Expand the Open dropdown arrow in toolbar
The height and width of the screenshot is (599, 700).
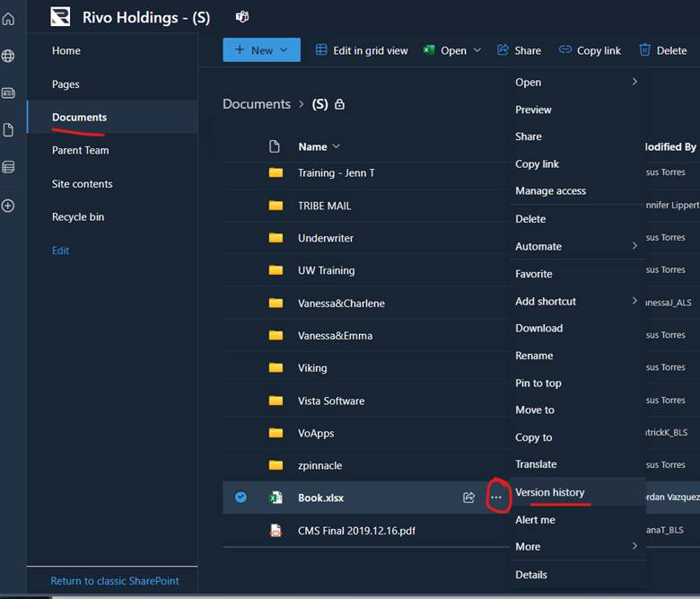click(477, 50)
